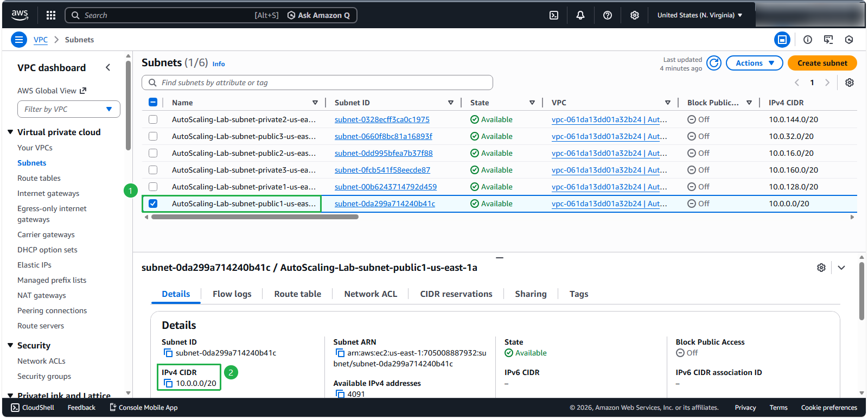
Task: Click the sidebar vertical scrollbar
Action: pyautogui.click(x=128, y=106)
